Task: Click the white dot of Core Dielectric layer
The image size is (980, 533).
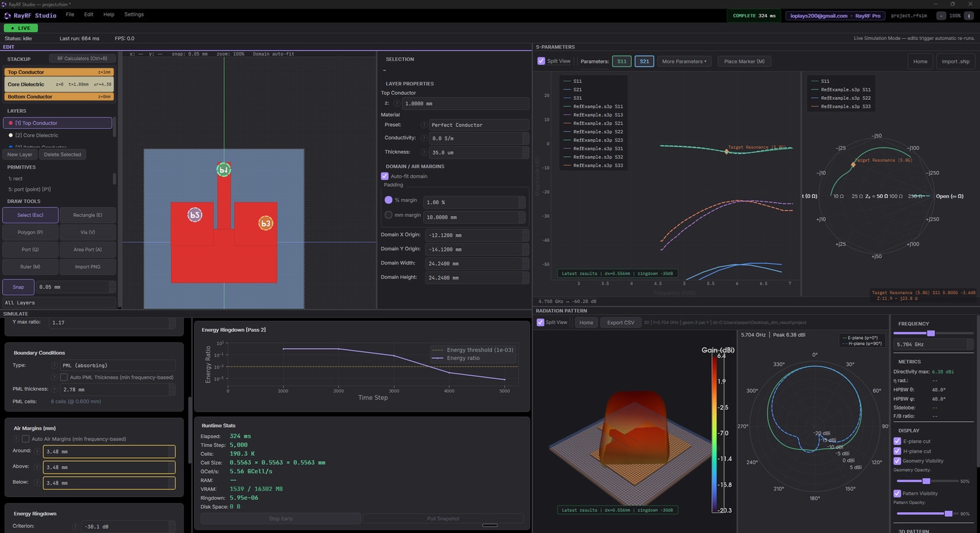Action: pos(10,135)
